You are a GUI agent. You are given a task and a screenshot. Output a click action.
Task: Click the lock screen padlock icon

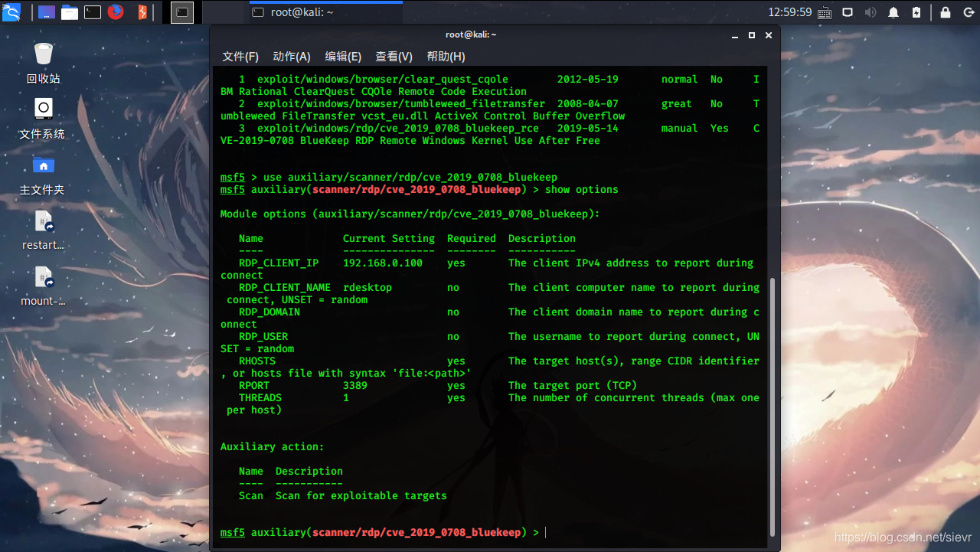tap(946, 12)
